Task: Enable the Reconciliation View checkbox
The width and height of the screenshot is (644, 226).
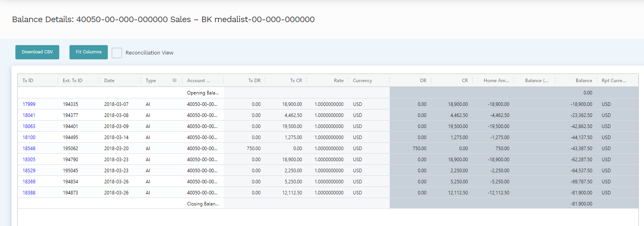Action: pyautogui.click(x=117, y=53)
